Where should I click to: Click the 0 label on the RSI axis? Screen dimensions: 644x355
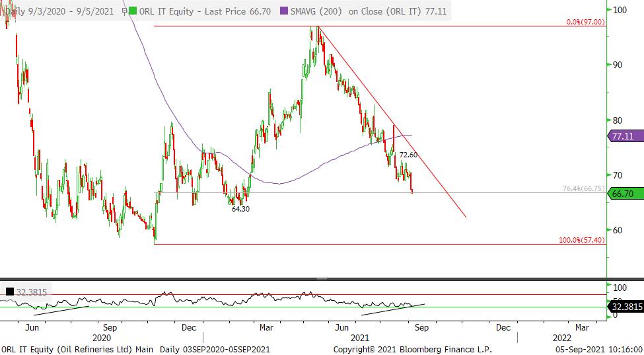click(615, 315)
